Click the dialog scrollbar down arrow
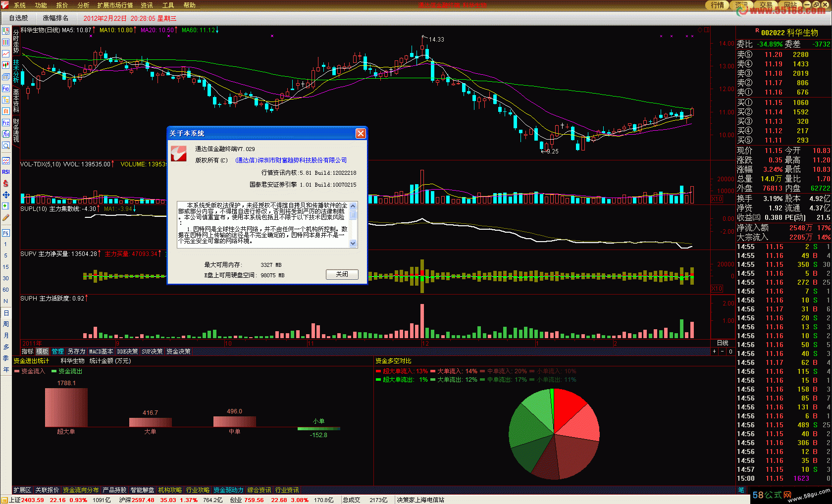The image size is (832, 504). pyautogui.click(x=353, y=243)
